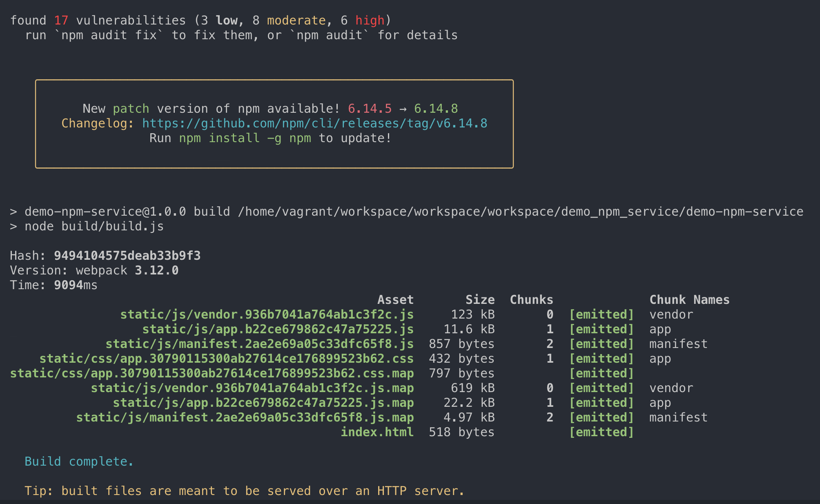Click the 'Asset' column header

pyautogui.click(x=395, y=300)
